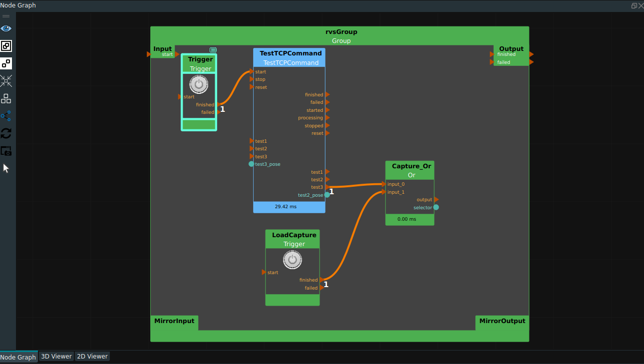Click the test2 input port
Image resolution: width=644 pixels, height=364 pixels.
tap(252, 148)
